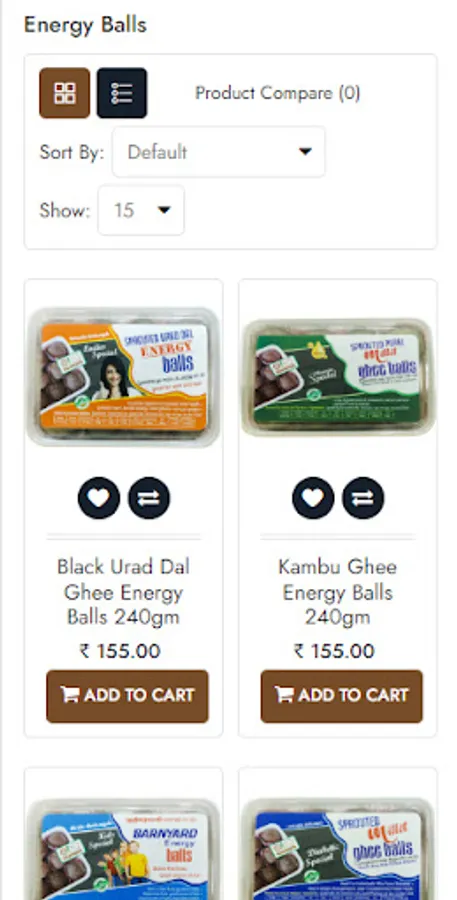Switch to grid view layout
This screenshot has height=900, width=457.
(64, 93)
